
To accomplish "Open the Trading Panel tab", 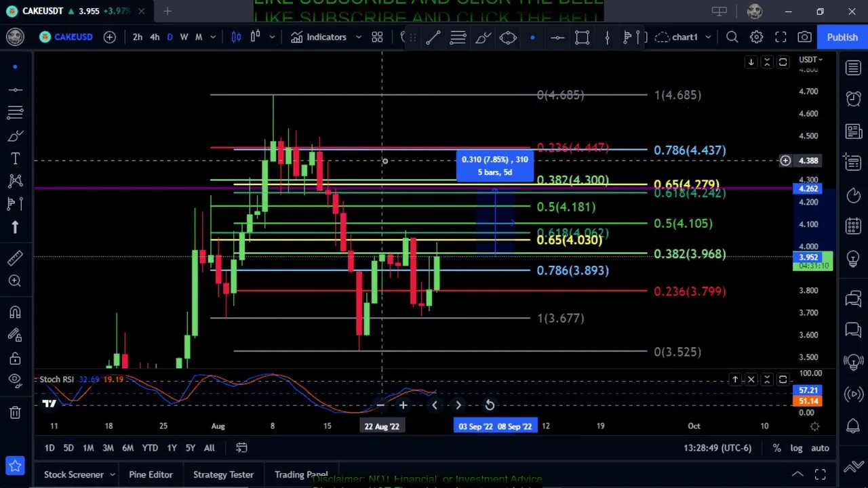I will pyautogui.click(x=301, y=474).
